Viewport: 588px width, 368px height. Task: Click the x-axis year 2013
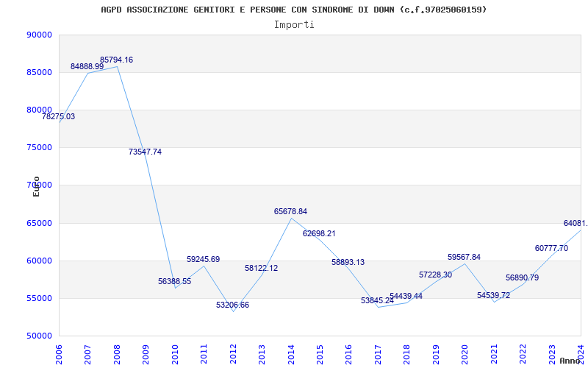pyautogui.click(x=262, y=353)
